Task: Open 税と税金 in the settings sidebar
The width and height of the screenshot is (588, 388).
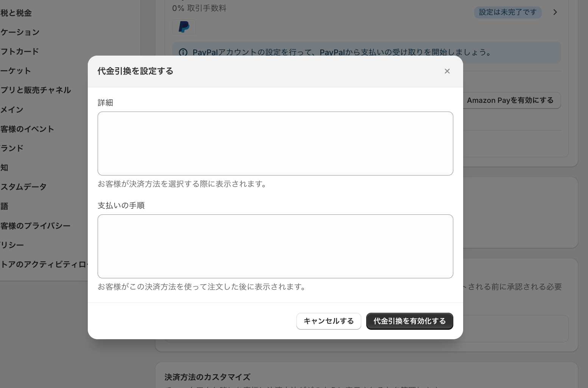Action: (16, 13)
